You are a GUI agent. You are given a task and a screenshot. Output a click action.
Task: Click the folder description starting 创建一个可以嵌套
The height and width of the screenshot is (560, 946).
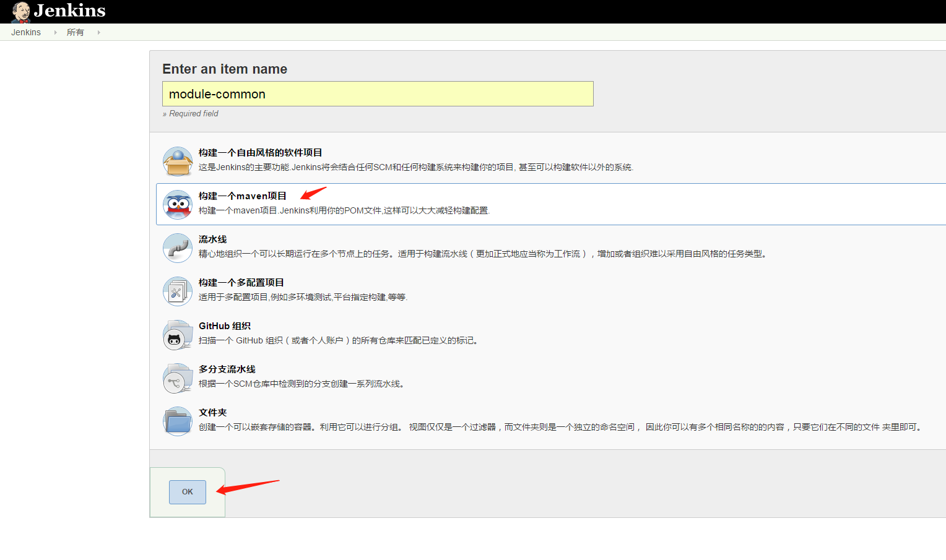[562, 427]
